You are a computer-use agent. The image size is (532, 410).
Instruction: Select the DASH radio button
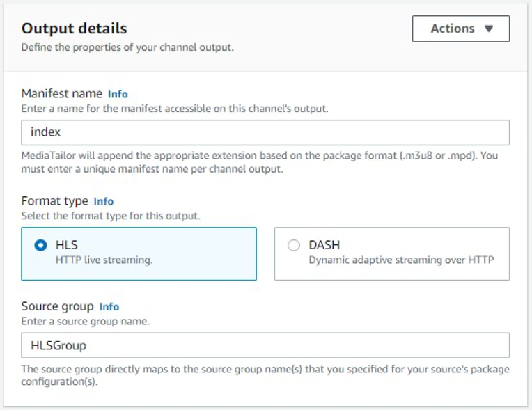point(294,245)
